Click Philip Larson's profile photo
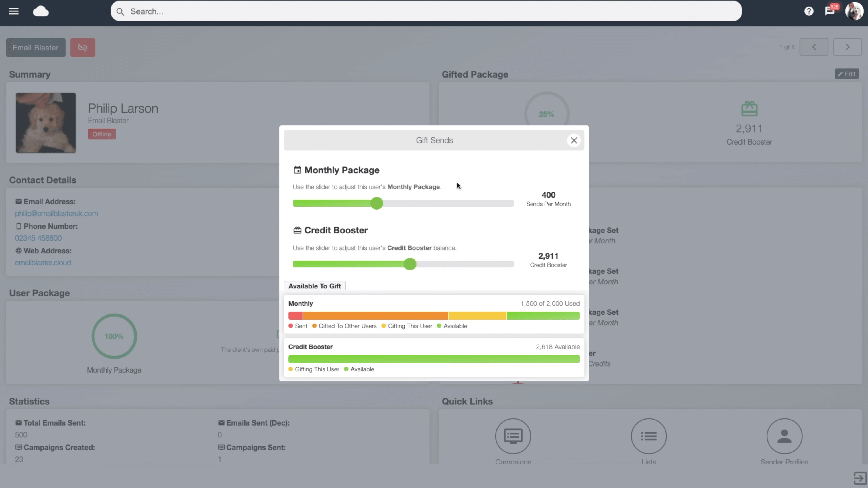This screenshot has width=868, height=488. coord(46,123)
